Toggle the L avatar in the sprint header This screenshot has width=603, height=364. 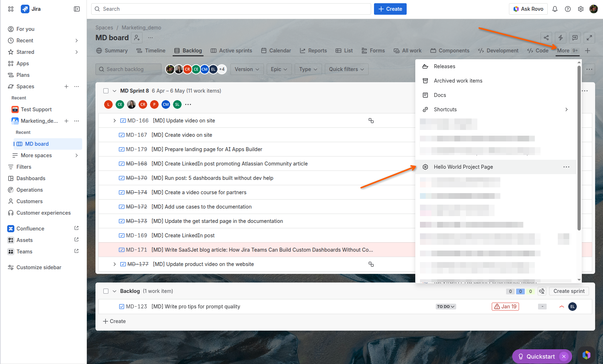(x=108, y=104)
